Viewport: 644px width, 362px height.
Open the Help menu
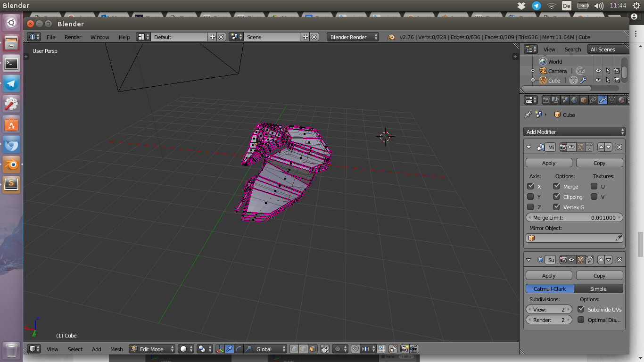tap(124, 37)
